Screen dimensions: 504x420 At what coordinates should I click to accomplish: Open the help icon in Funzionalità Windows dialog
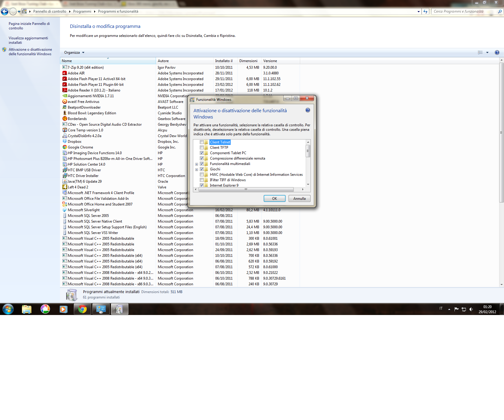pyautogui.click(x=307, y=110)
